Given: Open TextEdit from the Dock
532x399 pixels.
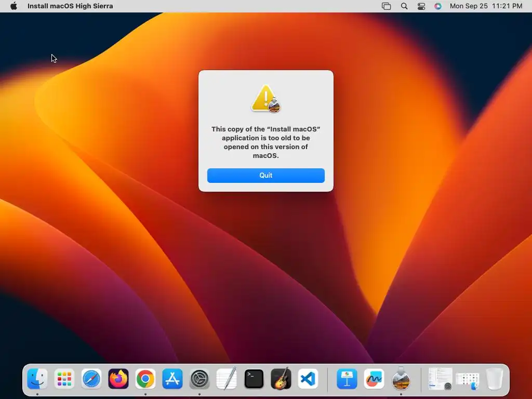Looking at the screenshot, I should point(227,379).
